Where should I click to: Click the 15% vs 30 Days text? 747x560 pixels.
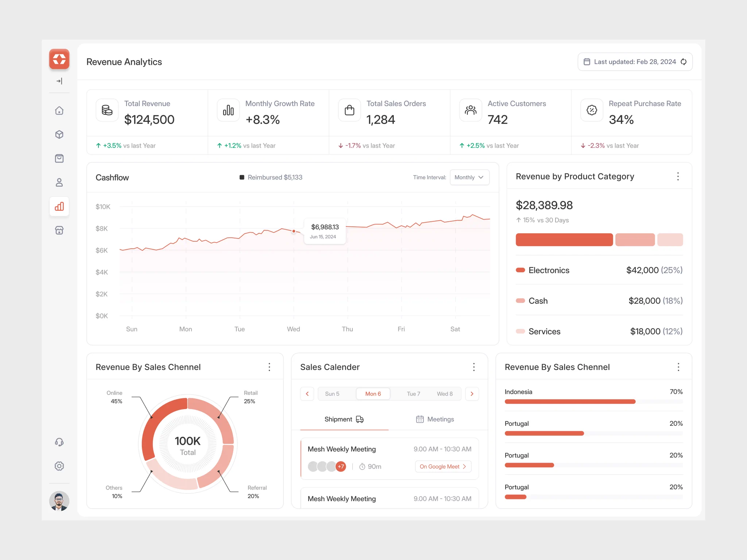pos(542,220)
